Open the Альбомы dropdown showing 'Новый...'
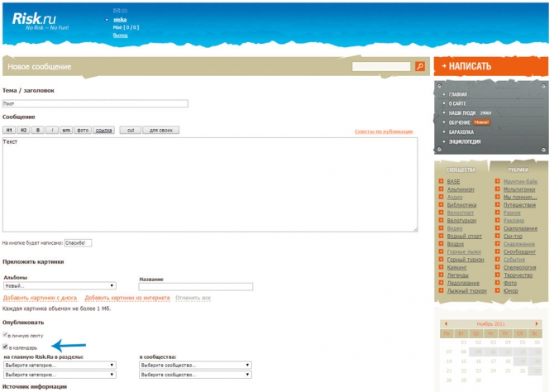 coord(59,286)
